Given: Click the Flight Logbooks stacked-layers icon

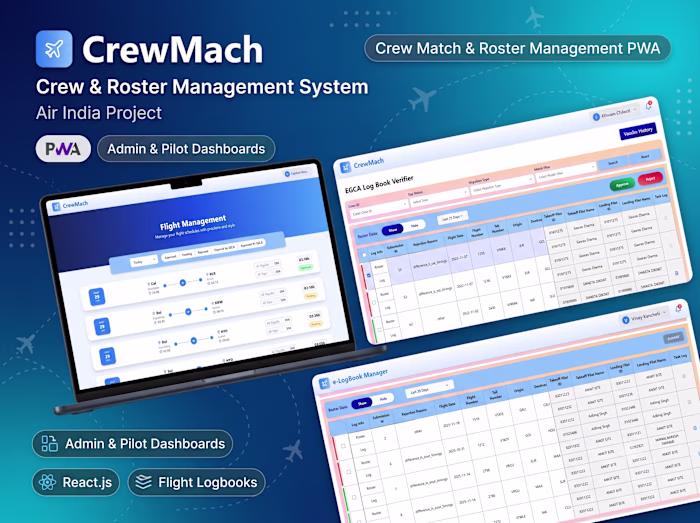Looking at the screenshot, I should (143, 482).
